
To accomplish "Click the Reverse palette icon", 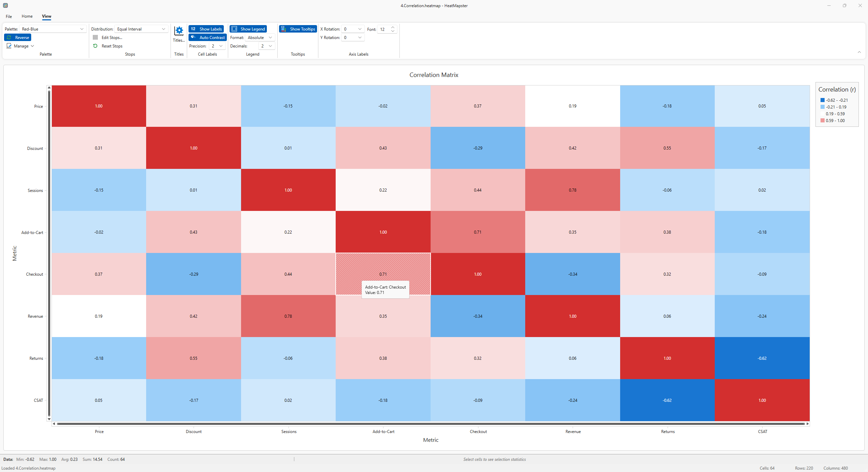I will click(9, 38).
